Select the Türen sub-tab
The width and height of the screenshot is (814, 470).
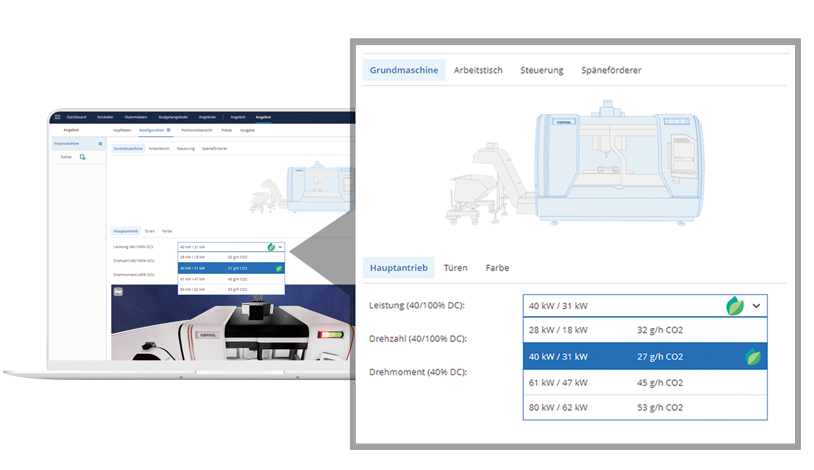pyautogui.click(x=456, y=268)
